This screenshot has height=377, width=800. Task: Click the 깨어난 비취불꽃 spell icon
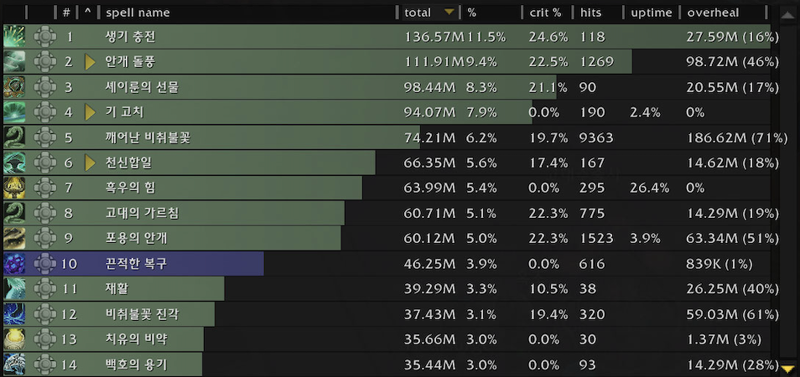pos(14,138)
